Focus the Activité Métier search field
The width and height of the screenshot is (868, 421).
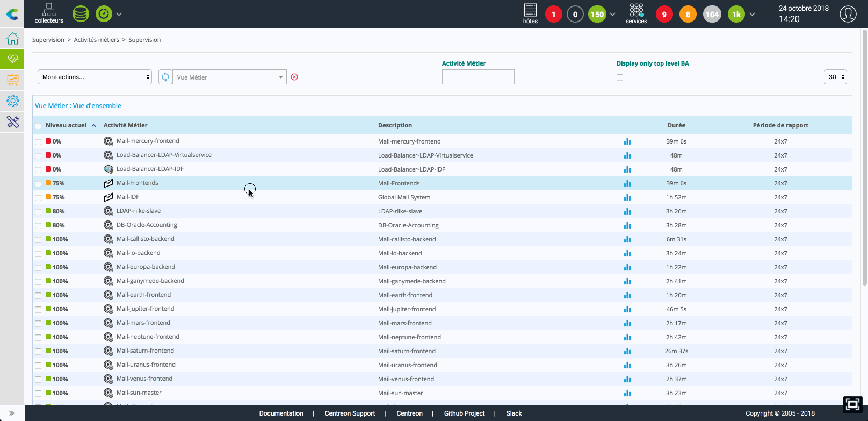point(478,77)
